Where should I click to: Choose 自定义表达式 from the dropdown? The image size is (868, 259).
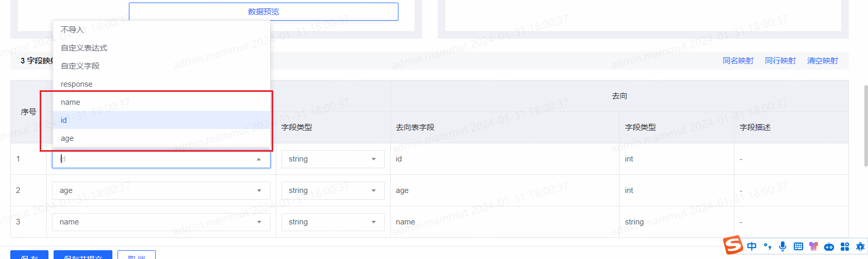pos(161,48)
